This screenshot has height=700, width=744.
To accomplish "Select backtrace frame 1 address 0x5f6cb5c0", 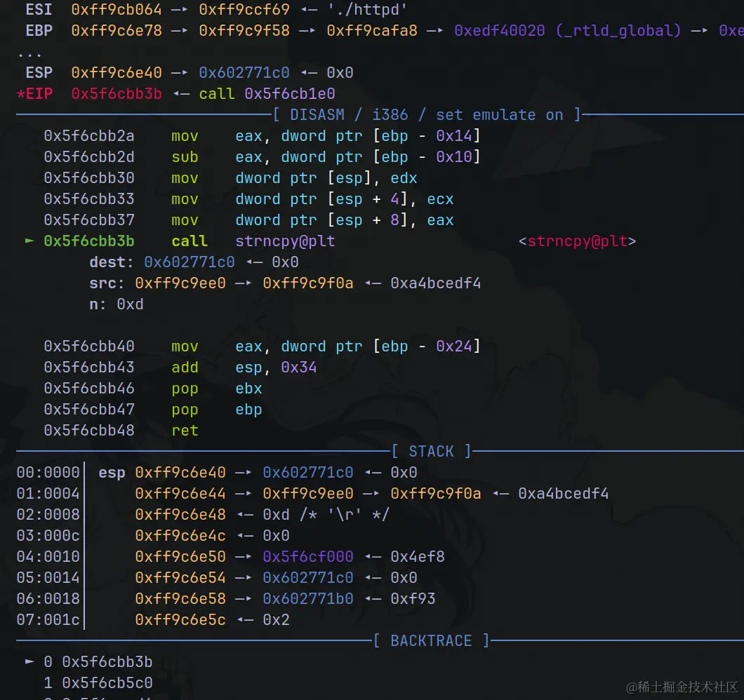I will [x=107, y=682].
